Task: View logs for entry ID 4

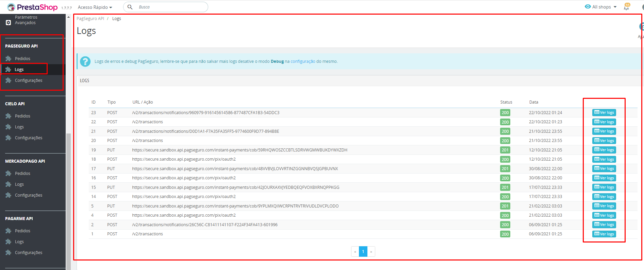Action: pyautogui.click(x=604, y=215)
